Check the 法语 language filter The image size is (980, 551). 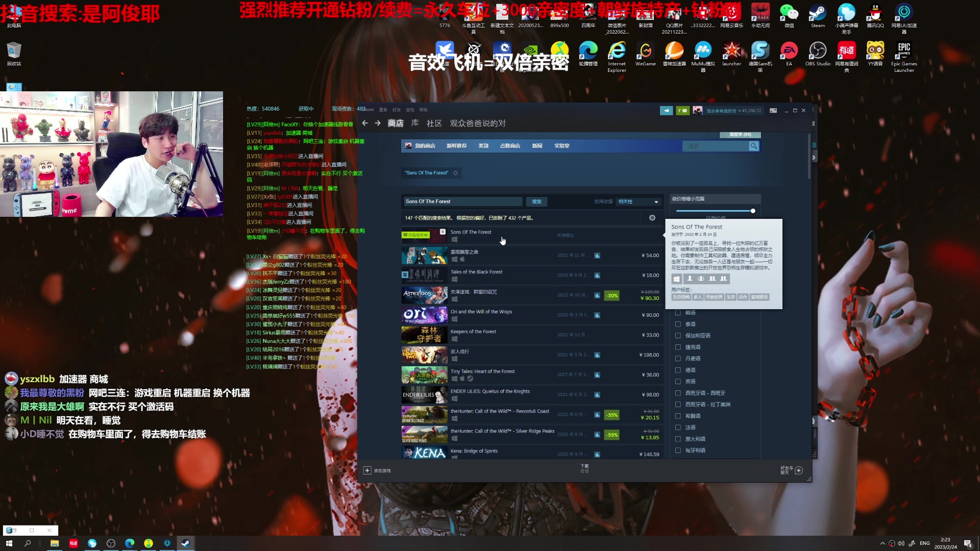(678, 428)
